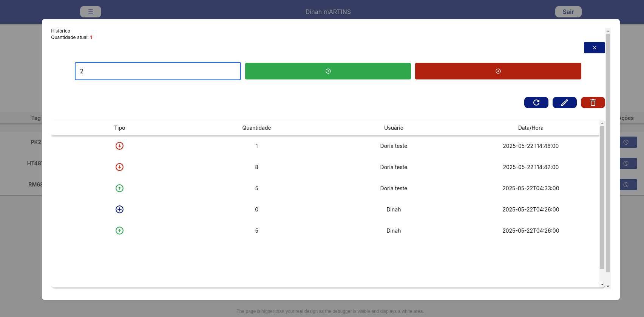Image resolution: width=644 pixels, height=317 pixels.
Task: Click the table's scroll down arrow
Action: click(x=602, y=284)
